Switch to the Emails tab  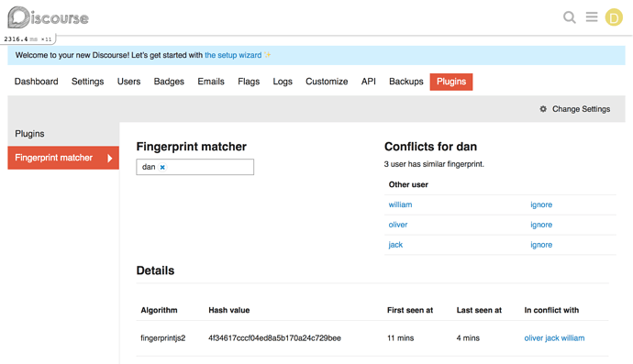tap(211, 82)
